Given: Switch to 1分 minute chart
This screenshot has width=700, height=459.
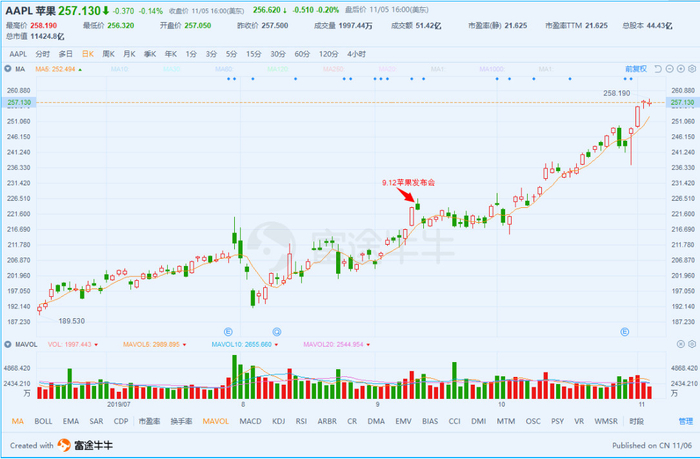Looking at the screenshot, I should [x=191, y=54].
